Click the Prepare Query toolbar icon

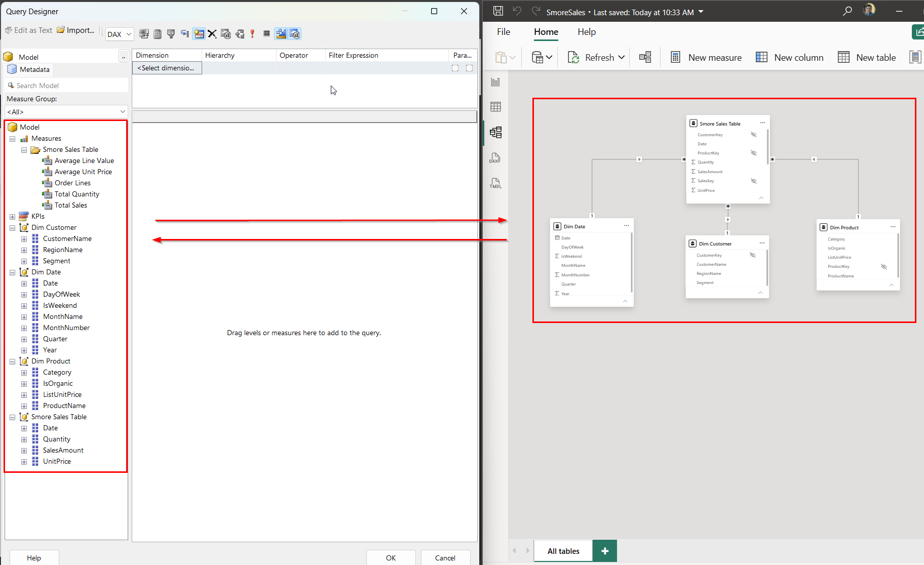(x=240, y=34)
